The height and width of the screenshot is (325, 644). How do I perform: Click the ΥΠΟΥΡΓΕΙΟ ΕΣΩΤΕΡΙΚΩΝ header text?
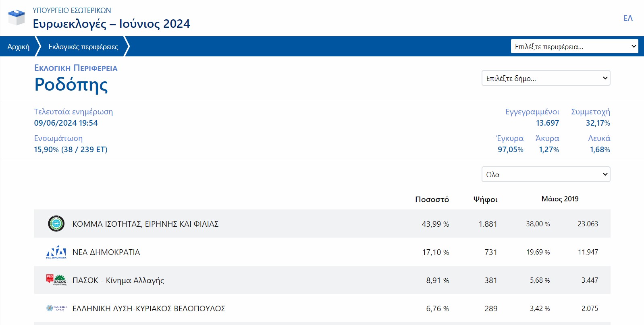[72, 10]
